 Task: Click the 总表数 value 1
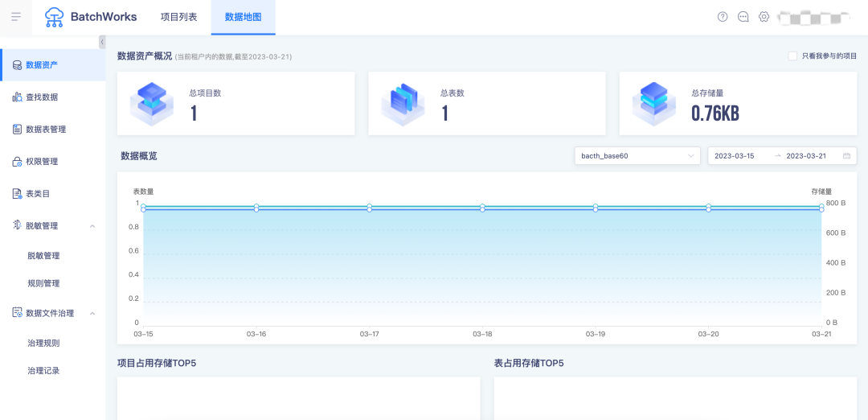(444, 113)
